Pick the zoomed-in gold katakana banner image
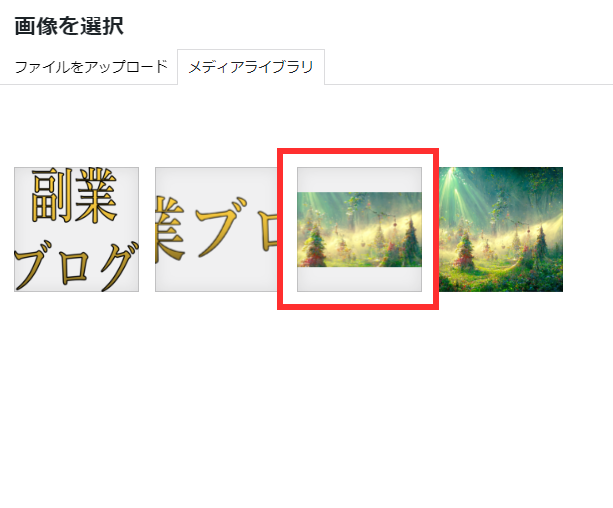The image size is (613, 508). tap(217, 230)
